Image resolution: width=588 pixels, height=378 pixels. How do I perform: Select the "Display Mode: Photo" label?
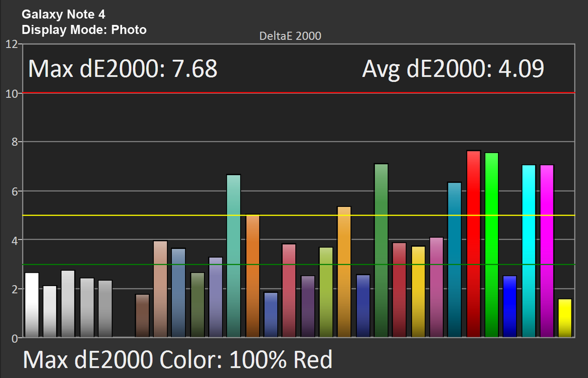click(84, 30)
